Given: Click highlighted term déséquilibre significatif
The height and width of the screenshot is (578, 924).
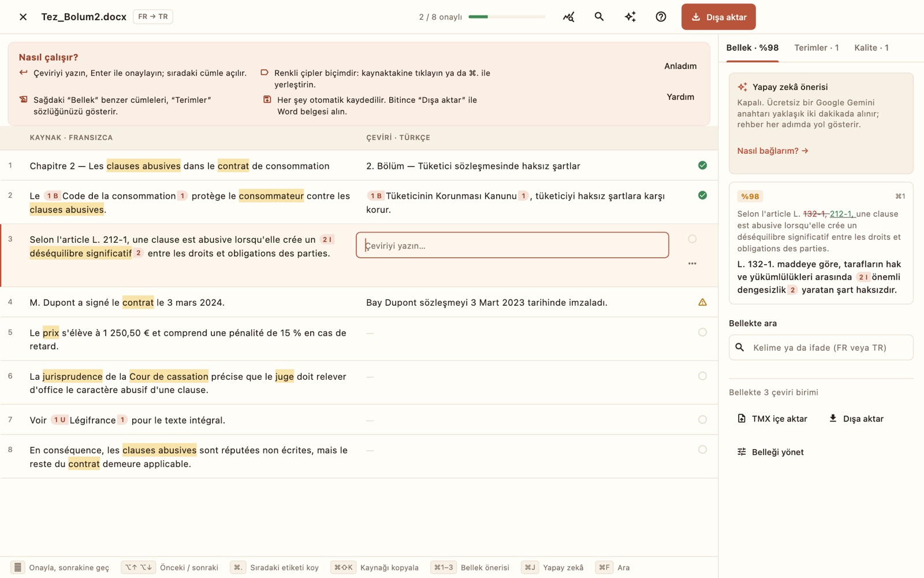Looking at the screenshot, I should [x=81, y=253].
